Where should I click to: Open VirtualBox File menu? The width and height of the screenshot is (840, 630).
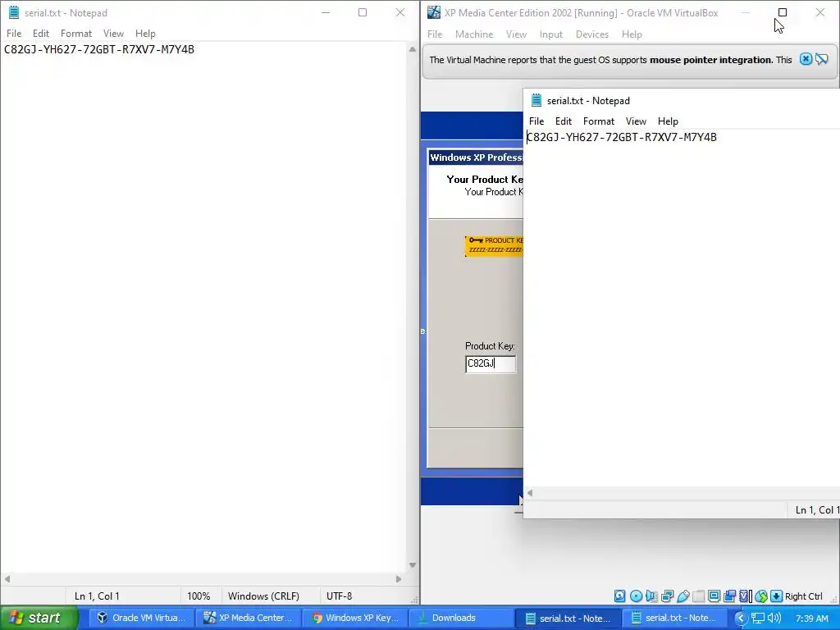point(435,34)
